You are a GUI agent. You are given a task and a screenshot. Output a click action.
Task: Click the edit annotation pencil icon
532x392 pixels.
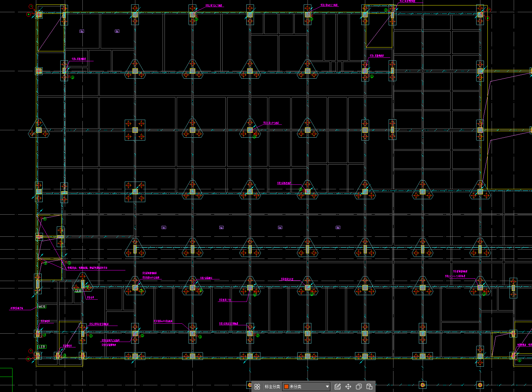point(338,387)
